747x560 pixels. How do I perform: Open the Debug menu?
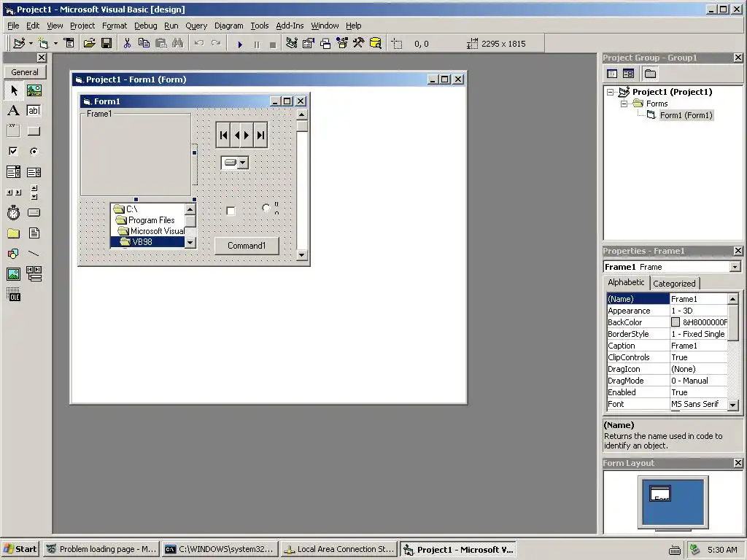pos(145,26)
